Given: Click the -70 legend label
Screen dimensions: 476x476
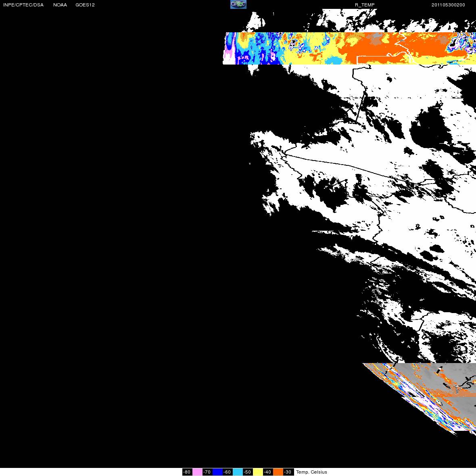Looking at the screenshot, I should point(207,472).
